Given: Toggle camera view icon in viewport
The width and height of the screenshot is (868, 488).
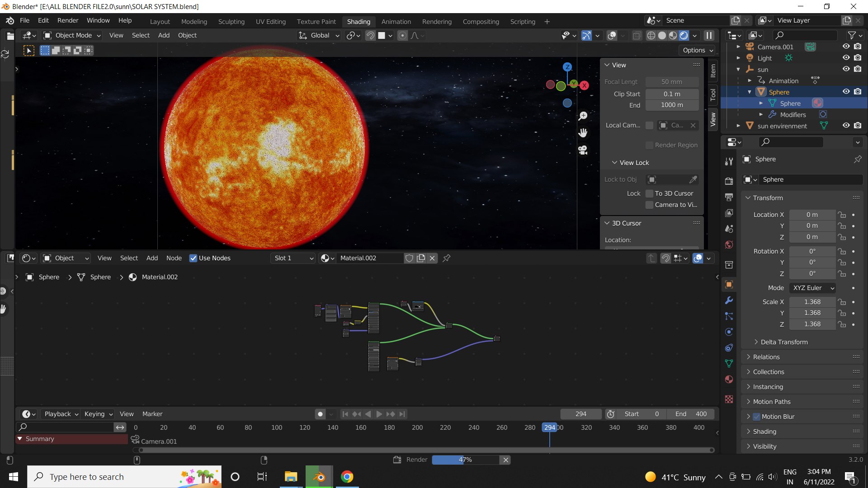Looking at the screenshot, I should pyautogui.click(x=583, y=150).
